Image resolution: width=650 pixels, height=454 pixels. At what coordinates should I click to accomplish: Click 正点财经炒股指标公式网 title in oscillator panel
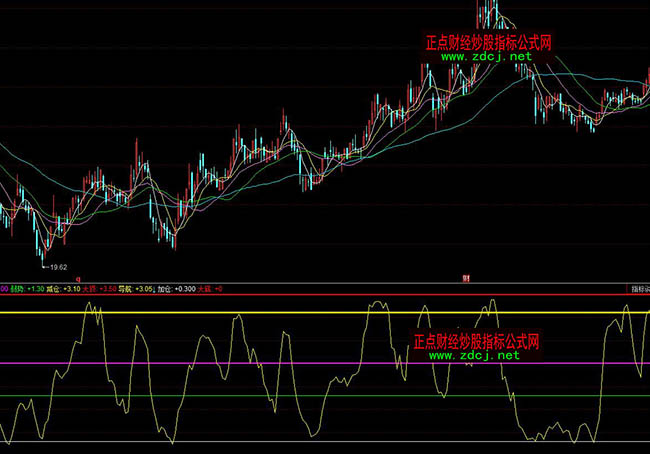[x=476, y=341]
